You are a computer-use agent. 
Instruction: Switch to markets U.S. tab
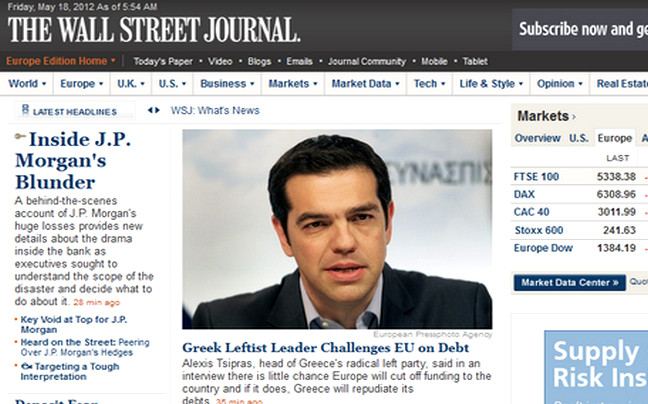tap(579, 138)
